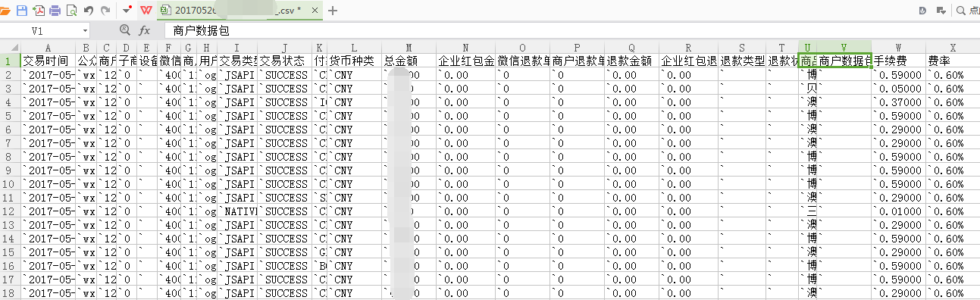Click the fx insert function icon

[144, 31]
